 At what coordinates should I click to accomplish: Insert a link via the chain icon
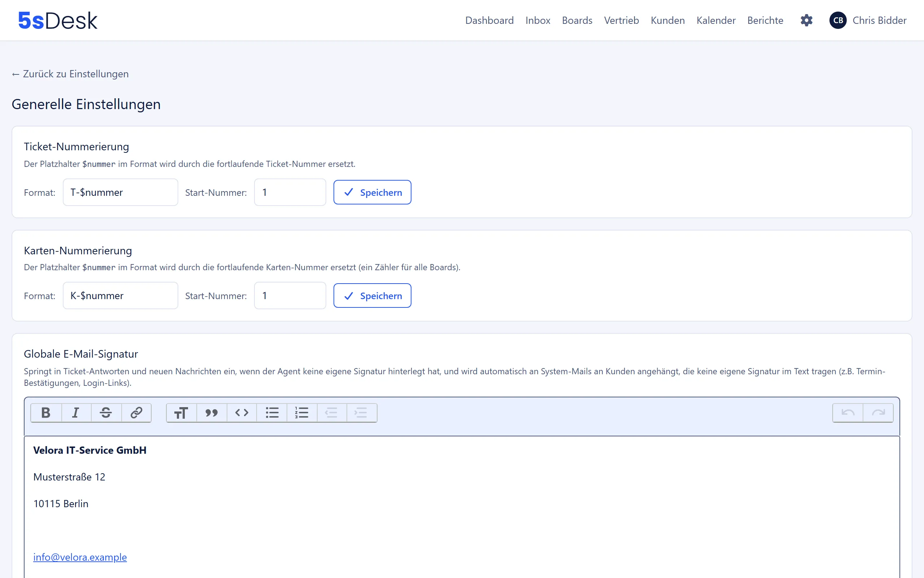pos(136,413)
